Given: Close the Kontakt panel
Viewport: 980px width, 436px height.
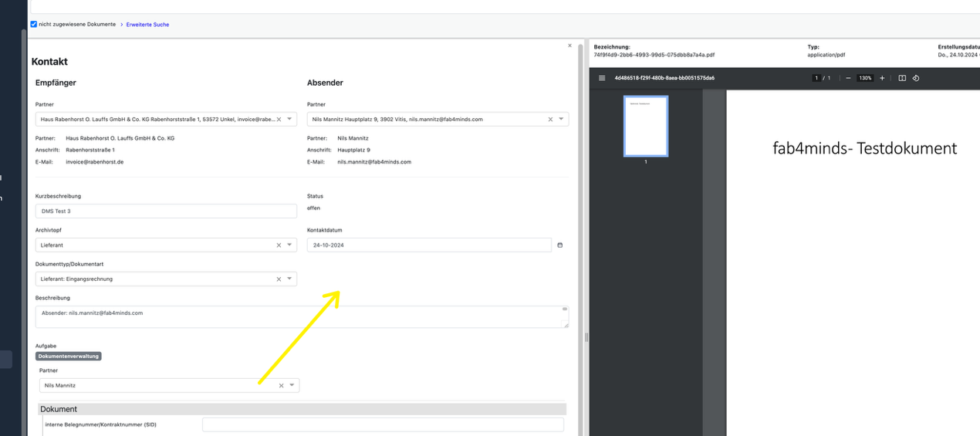Looking at the screenshot, I should click(570, 46).
